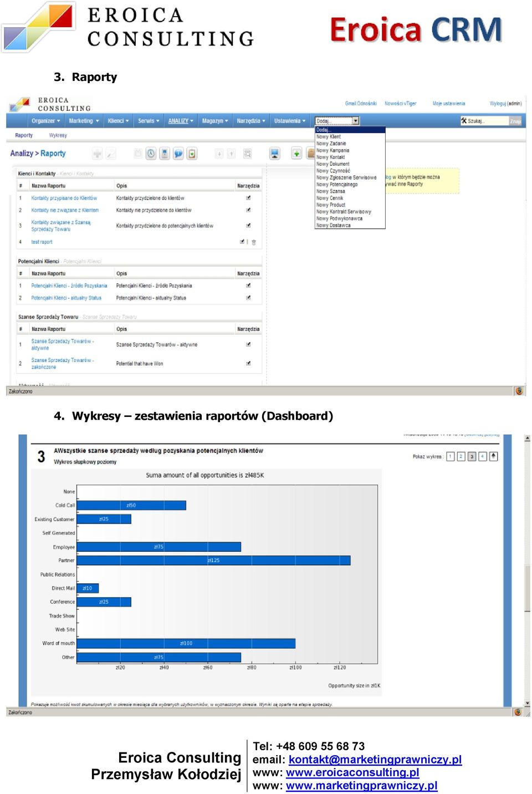This screenshot has width=532, height=794.
Task: Edit report 'Kontakty nie związane z Klientem'
Action: (248, 210)
